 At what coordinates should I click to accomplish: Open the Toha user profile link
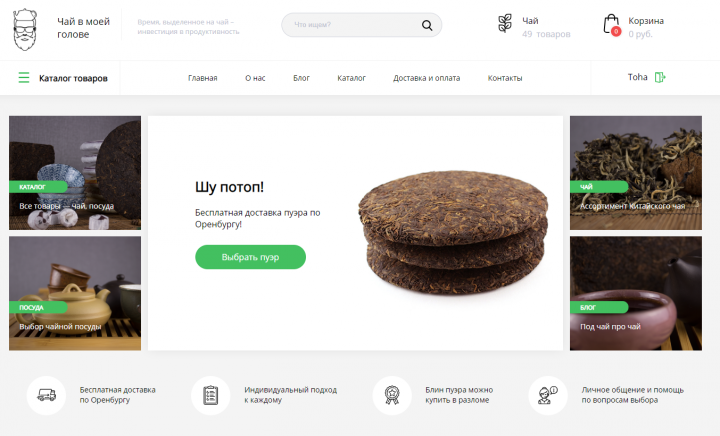click(x=637, y=77)
